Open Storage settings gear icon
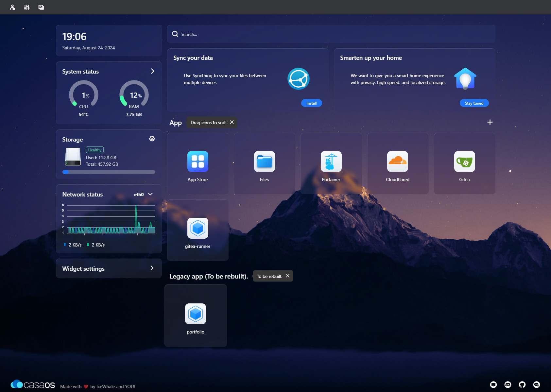Screen dimensions: 551x392 coord(152,139)
